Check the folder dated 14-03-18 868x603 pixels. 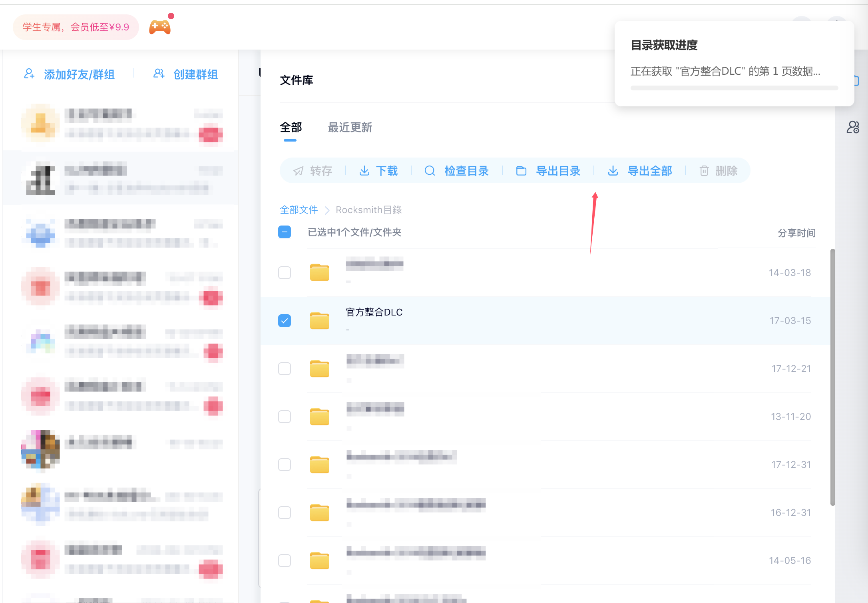285,273
